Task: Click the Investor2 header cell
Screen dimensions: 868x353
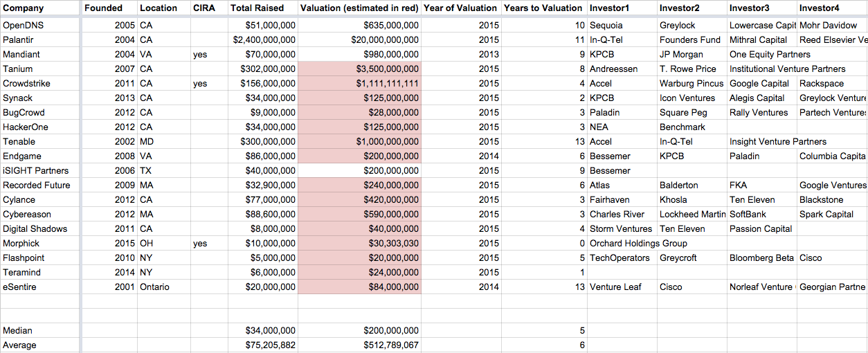Action: (692, 8)
